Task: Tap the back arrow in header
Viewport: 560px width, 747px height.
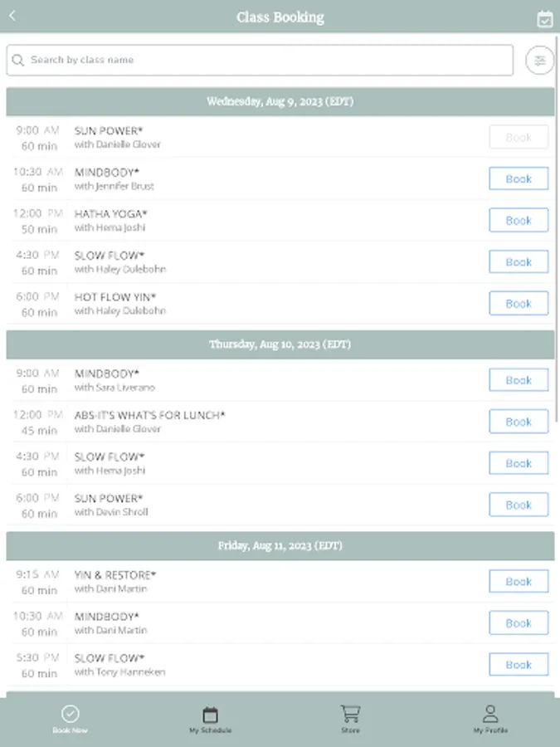Action: pyautogui.click(x=12, y=16)
